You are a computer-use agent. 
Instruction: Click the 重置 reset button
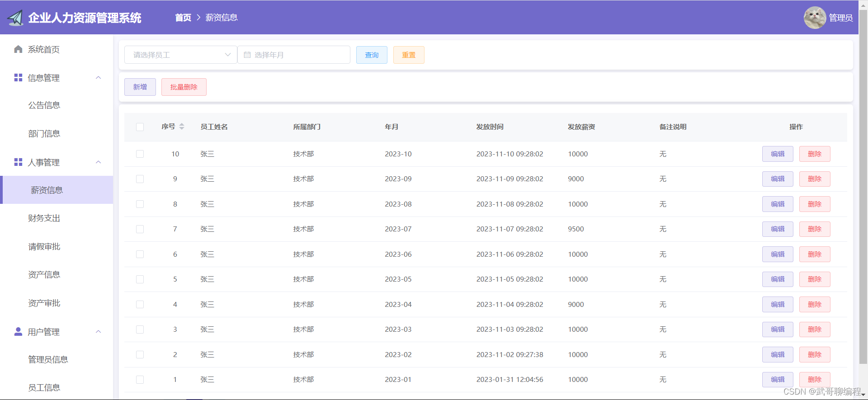tap(409, 55)
